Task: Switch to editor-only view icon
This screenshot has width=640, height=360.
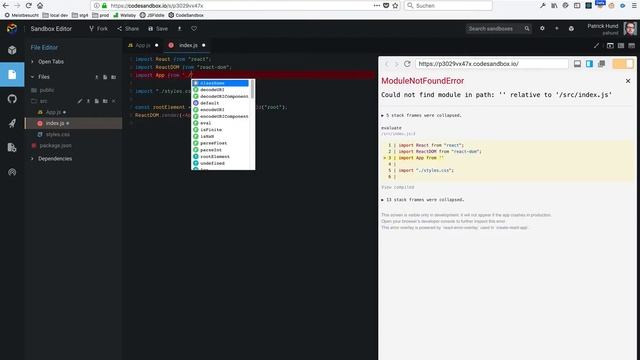Action: pyautogui.click(x=631, y=45)
